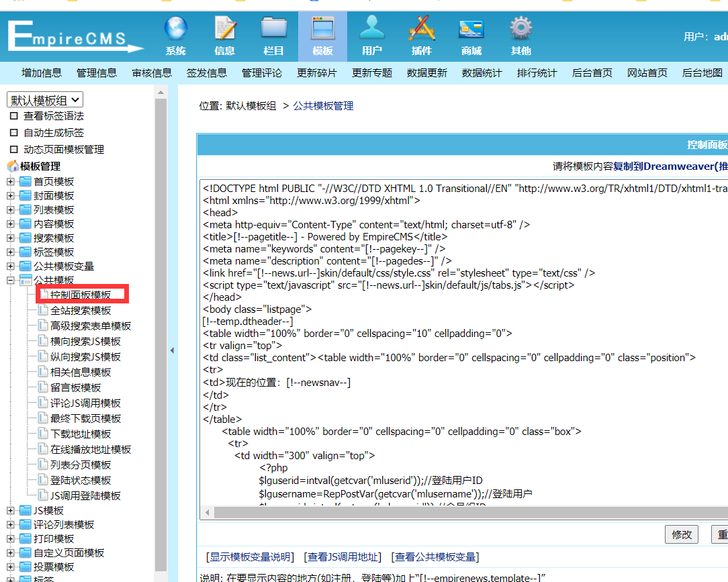This screenshot has width=728, height=582.
Task: Click the 修改 button
Action: (682, 534)
